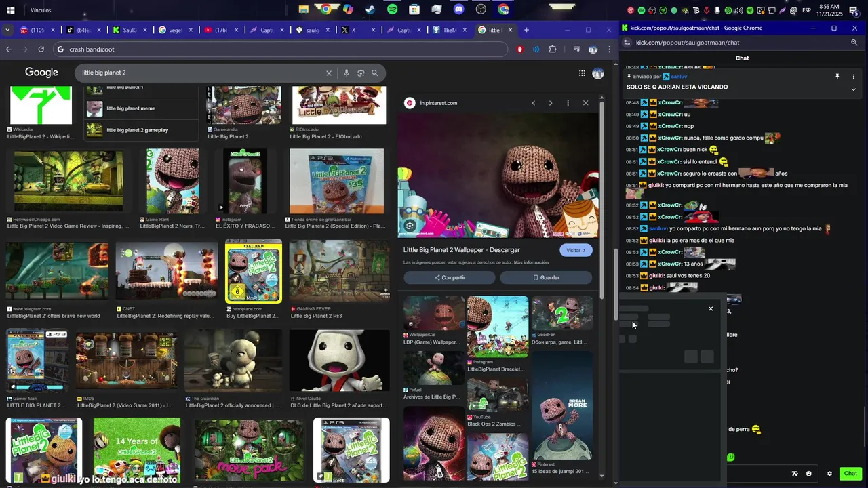The image size is (868, 488).
Task: Switch to the X (Twitter) tab
Action: point(359,30)
